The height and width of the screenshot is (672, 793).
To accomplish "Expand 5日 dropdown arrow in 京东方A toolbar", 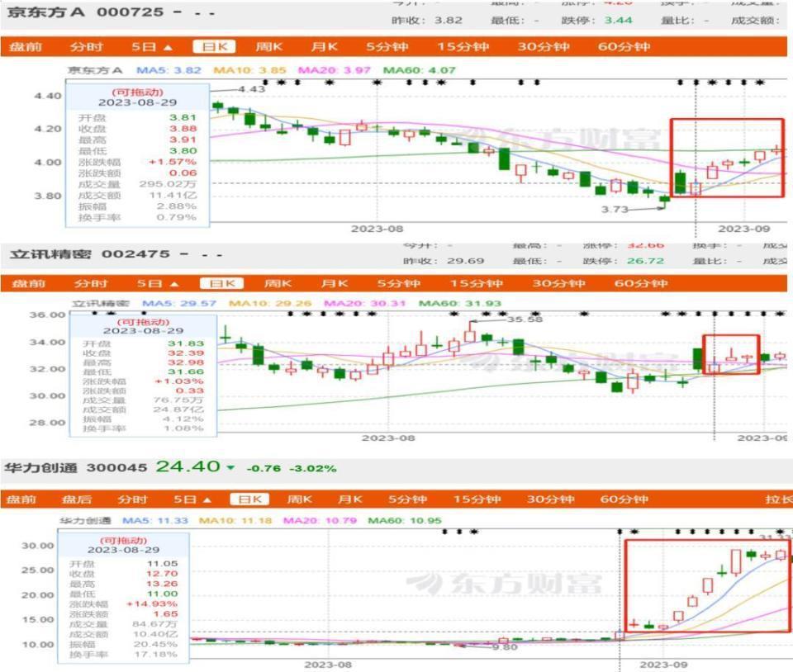I will (169, 48).
